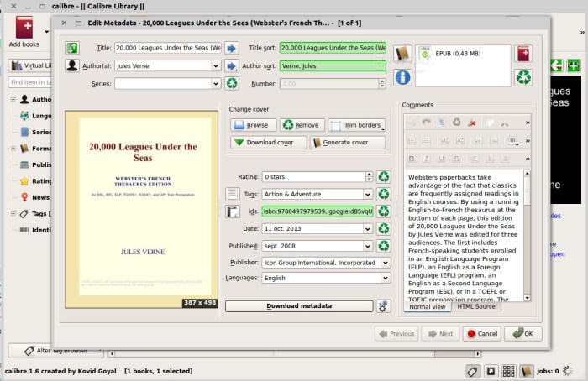The image size is (588, 381).
Task: Clear Published date with green recycle icon
Action: (x=384, y=246)
